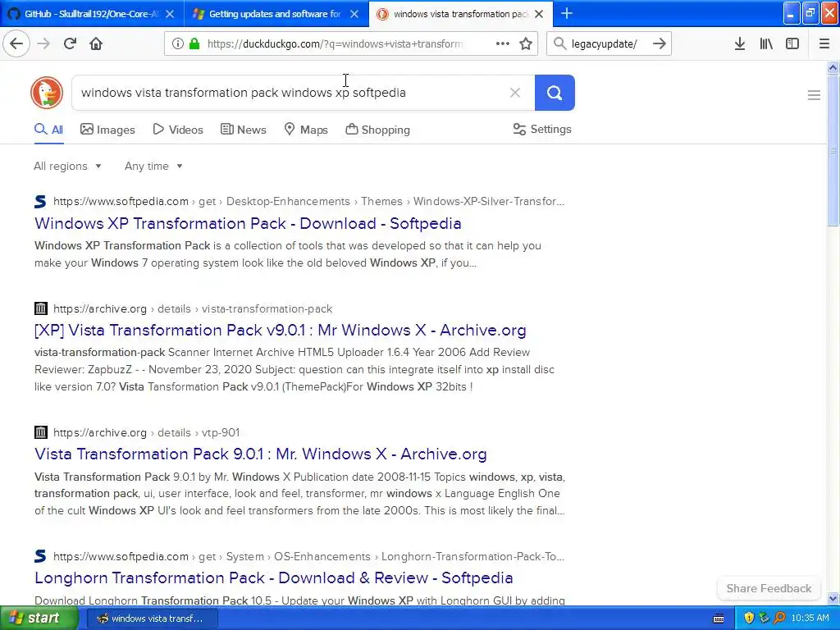Open [XP] Vista Transformation Pack v9.0.1 result
The image size is (840, 630).
[281, 330]
